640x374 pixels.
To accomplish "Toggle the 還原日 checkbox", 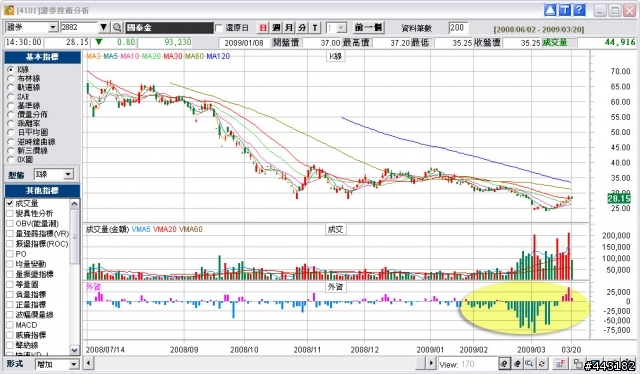I will click(219, 28).
